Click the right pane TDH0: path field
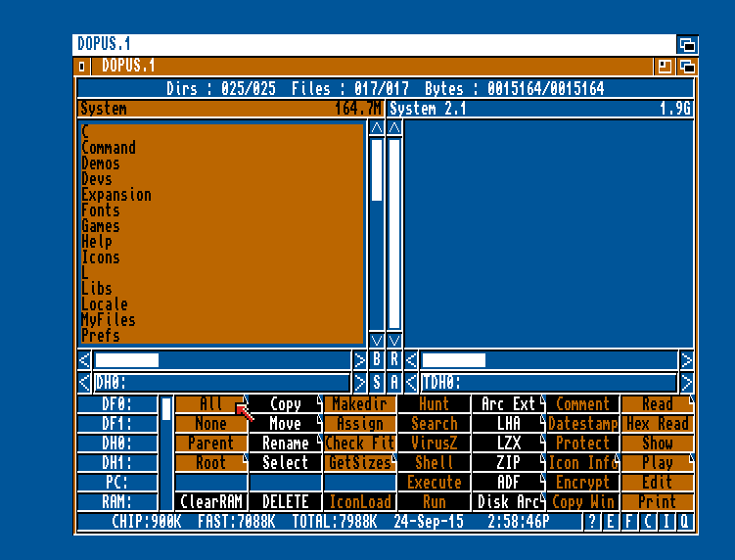Screen dimensions: 735x560 pos(549,383)
